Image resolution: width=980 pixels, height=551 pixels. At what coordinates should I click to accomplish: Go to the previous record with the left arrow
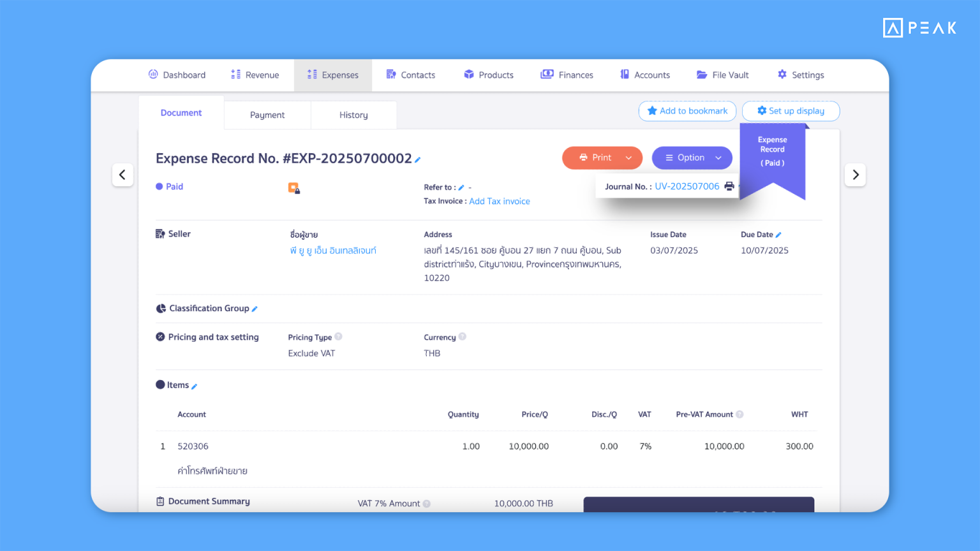point(122,175)
